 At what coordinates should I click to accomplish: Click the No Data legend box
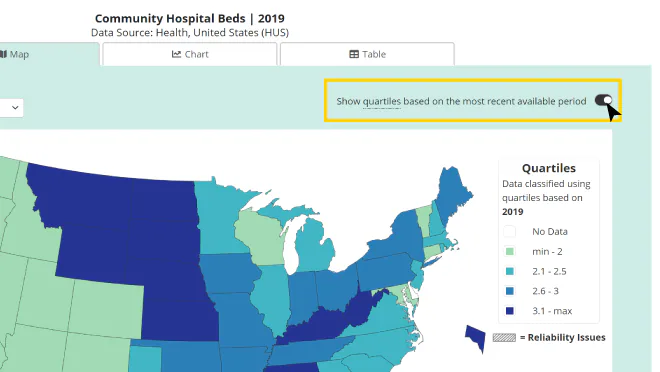pyautogui.click(x=509, y=231)
